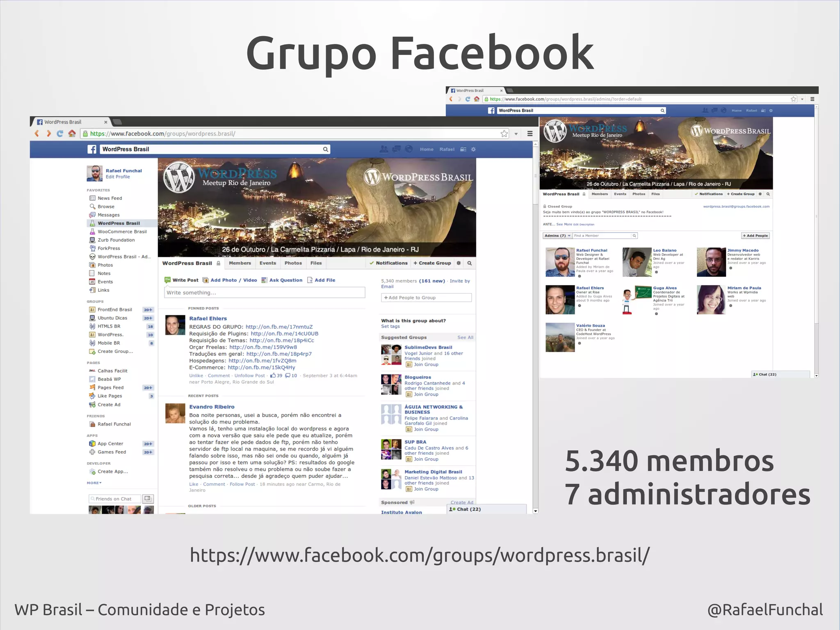840x630 pixels.
Task: Click front window vertical scrollbar thumb
Action: [535, 176]
